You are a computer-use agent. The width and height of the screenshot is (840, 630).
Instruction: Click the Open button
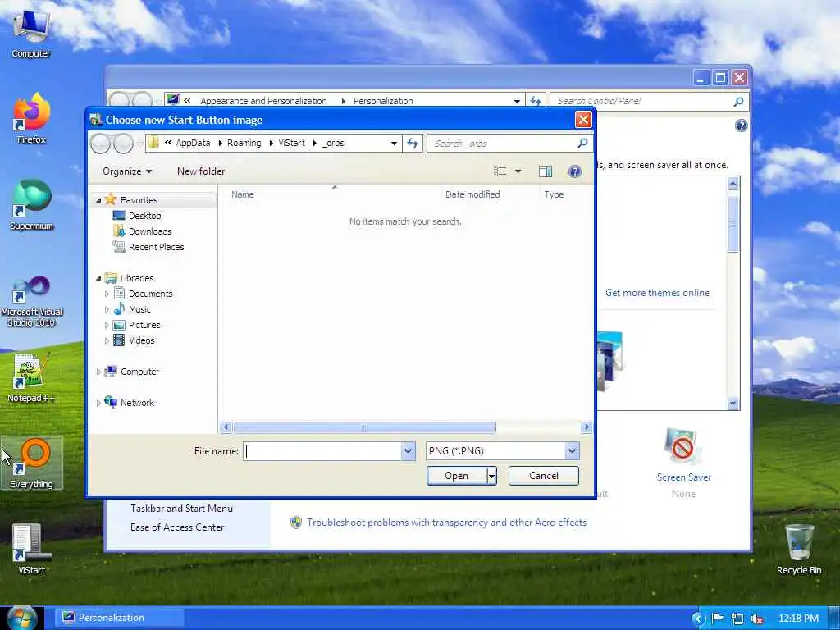[x=456, y=476]
